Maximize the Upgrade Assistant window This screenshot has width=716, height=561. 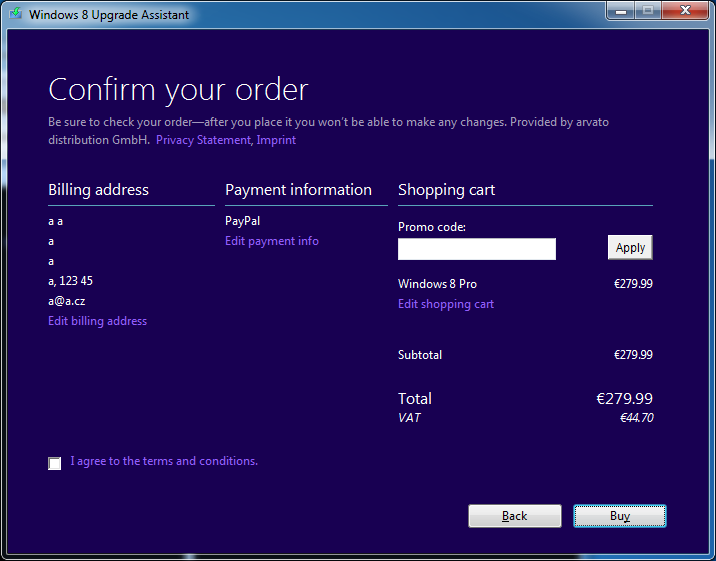648,11
